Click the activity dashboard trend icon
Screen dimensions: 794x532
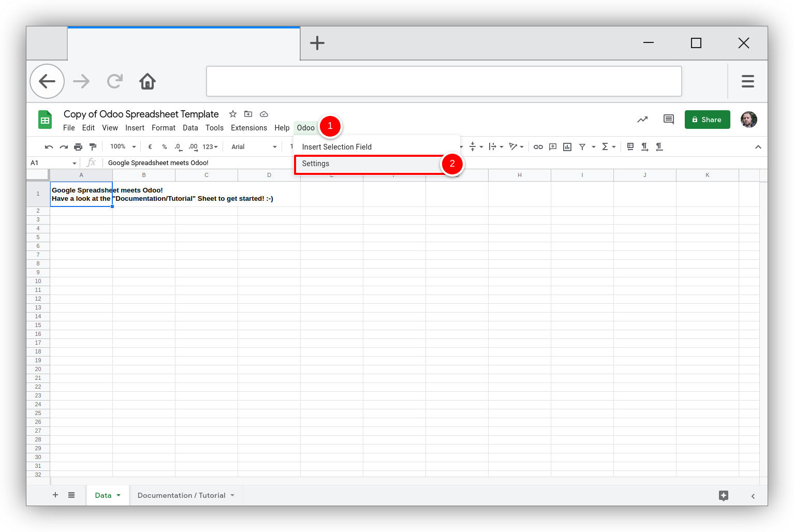coord(642,120)
